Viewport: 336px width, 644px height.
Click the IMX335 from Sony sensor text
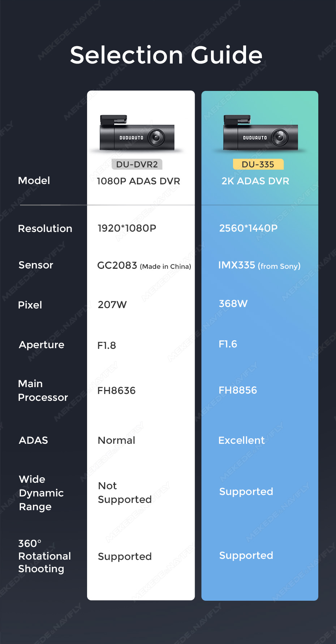coord(259,266)
